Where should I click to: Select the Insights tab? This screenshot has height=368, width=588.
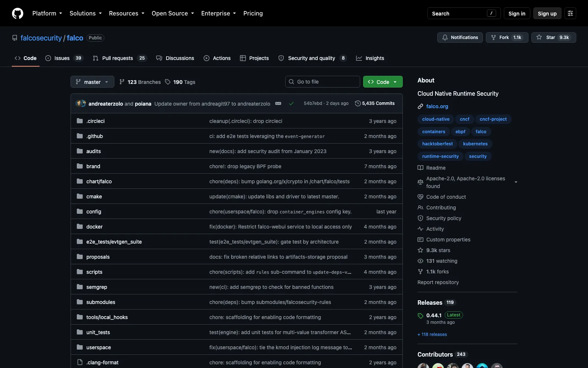pos(370,58)
